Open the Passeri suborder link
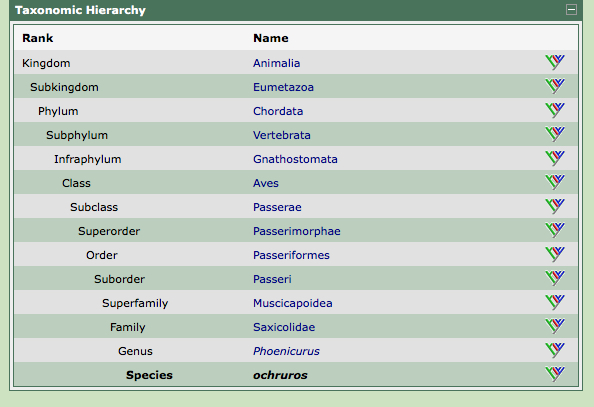The image size is (594, 407). pos(272,279)
